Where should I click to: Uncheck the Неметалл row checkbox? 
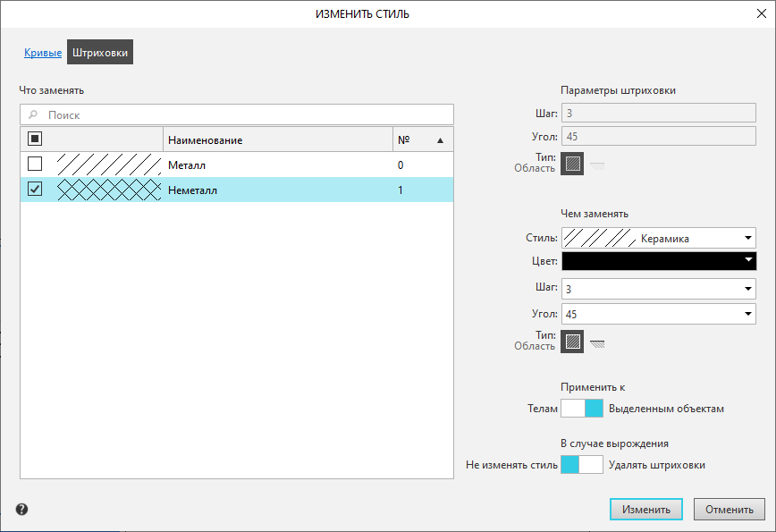point(35,190)
